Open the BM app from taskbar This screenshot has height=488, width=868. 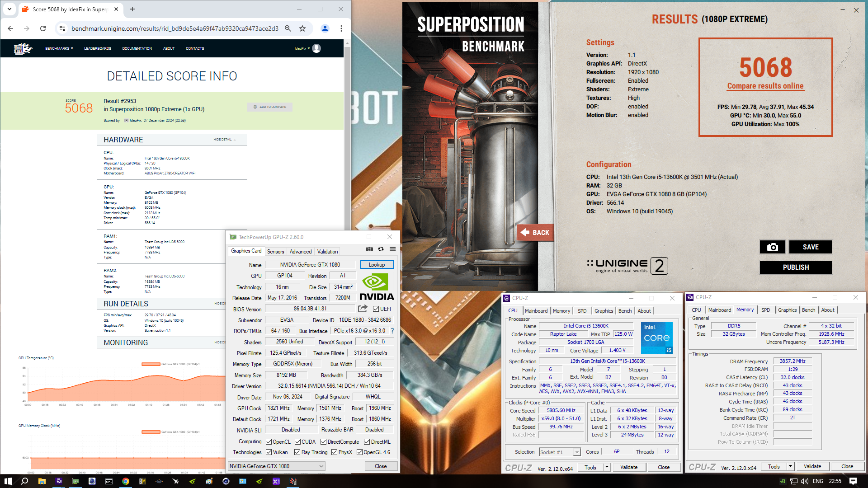(x=142, y=481)
